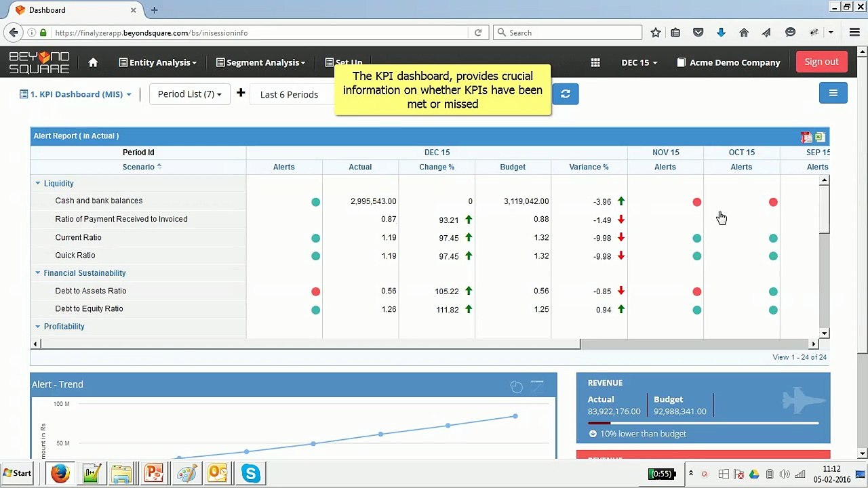This screenshot has width=868, height=488.
Task: Collapse the Liquidity group
Action: [x=38, y=184]
